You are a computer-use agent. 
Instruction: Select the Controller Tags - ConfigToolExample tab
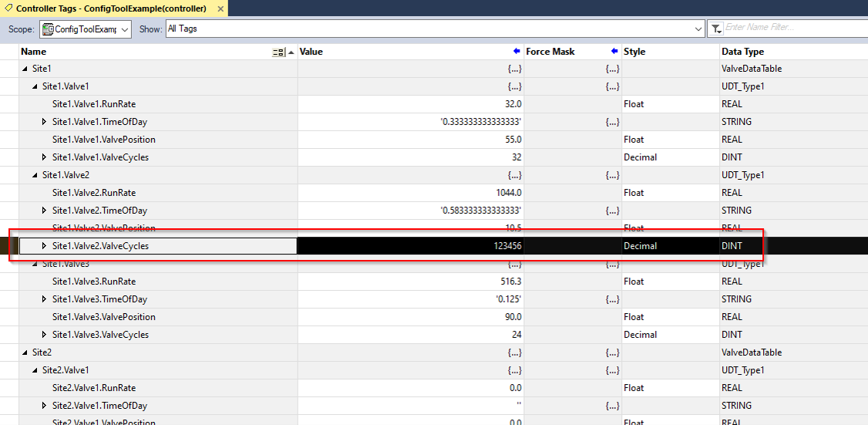coord(113,8)
